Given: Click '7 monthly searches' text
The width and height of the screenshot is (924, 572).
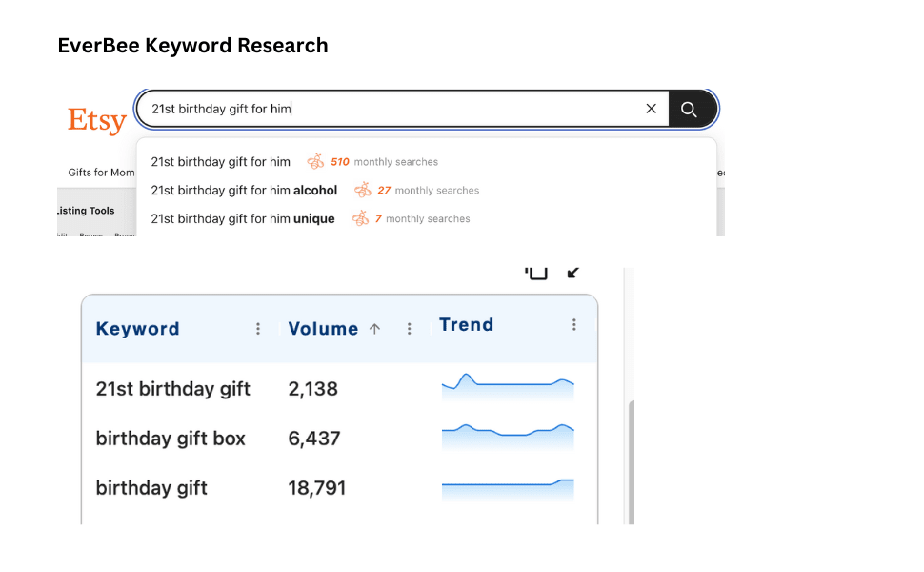Looking at the screenshot, I should pyautogui.click(x=423, y=218).
